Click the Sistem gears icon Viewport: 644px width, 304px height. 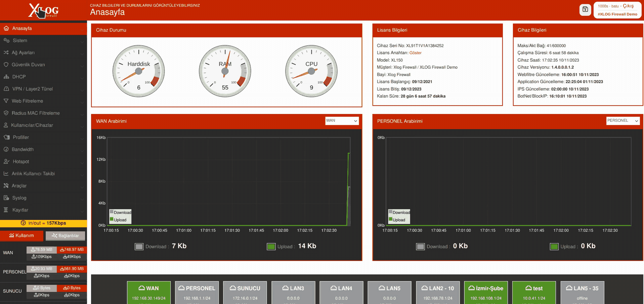pyautogui.click(x=6, y=40)
